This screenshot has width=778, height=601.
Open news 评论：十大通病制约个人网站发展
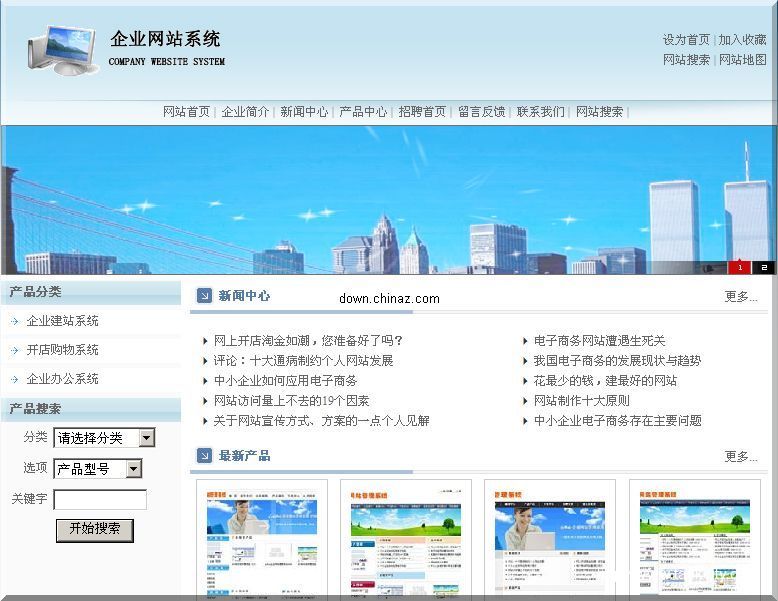click(x=303, y=361)
